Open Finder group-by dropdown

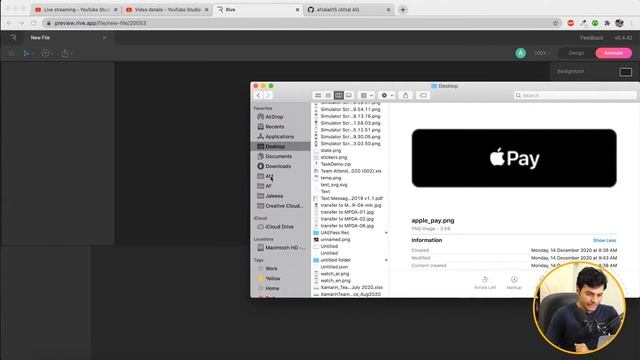tap(366, 96)
